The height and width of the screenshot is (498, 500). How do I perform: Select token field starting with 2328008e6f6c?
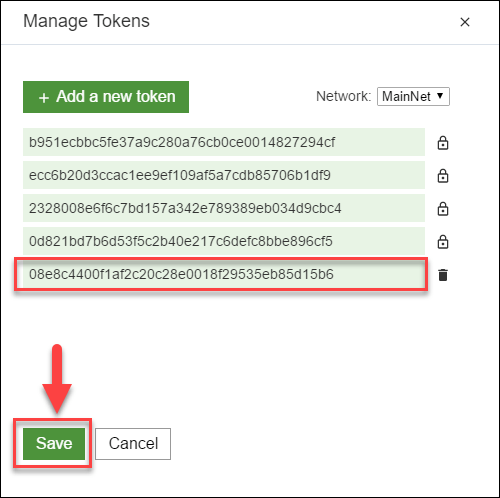224,208
